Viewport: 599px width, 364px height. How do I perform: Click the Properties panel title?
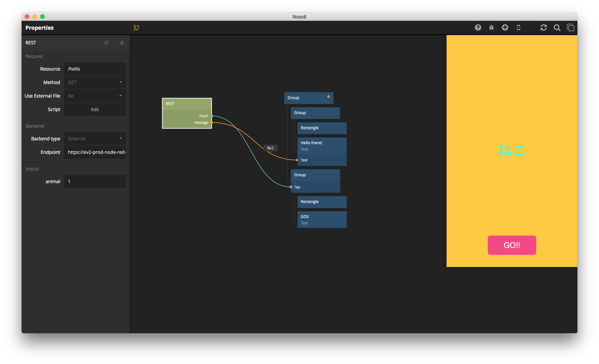click(x=39, y=28)
